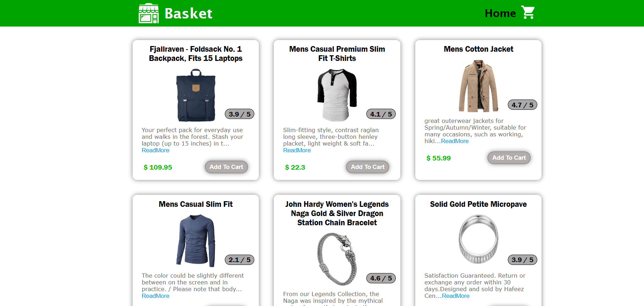Expand ReadMore for Fjallraven backpack description

coord(155,150)
